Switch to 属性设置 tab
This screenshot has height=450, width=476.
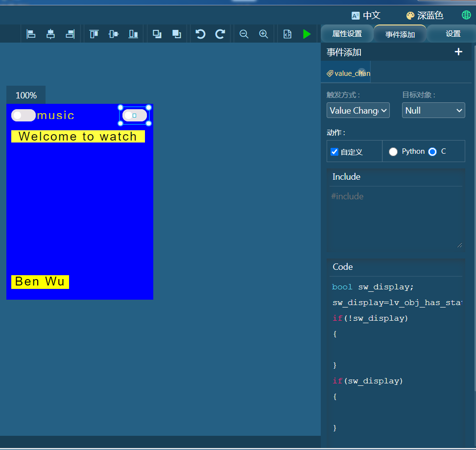tap(347, 34)
